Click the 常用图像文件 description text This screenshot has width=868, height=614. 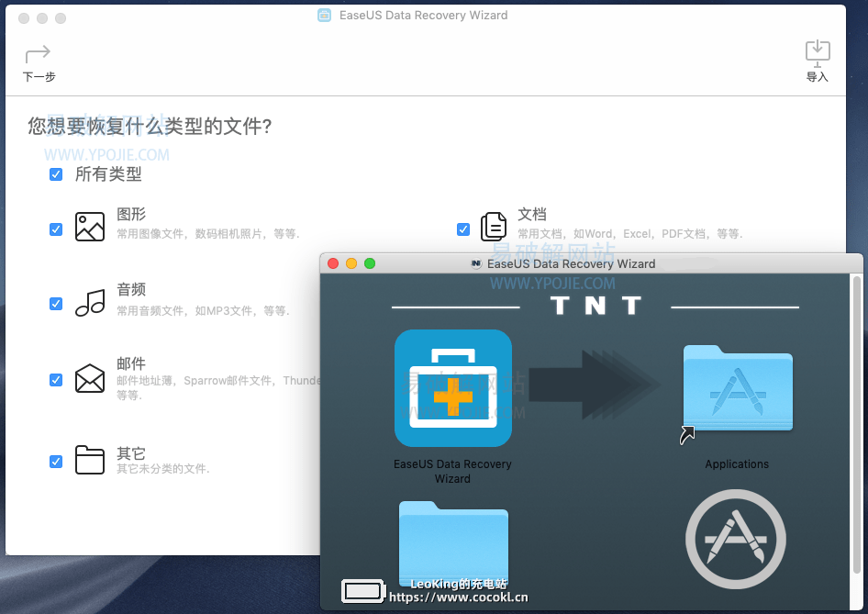pyautogui.click(x=208, y=234)
